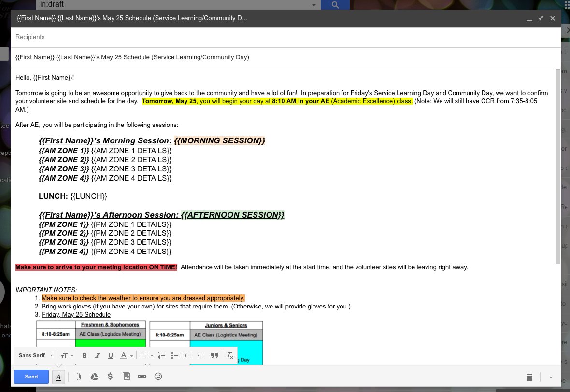Click '8:10 AM in your AE' underlined text

(x=300, y=101)
